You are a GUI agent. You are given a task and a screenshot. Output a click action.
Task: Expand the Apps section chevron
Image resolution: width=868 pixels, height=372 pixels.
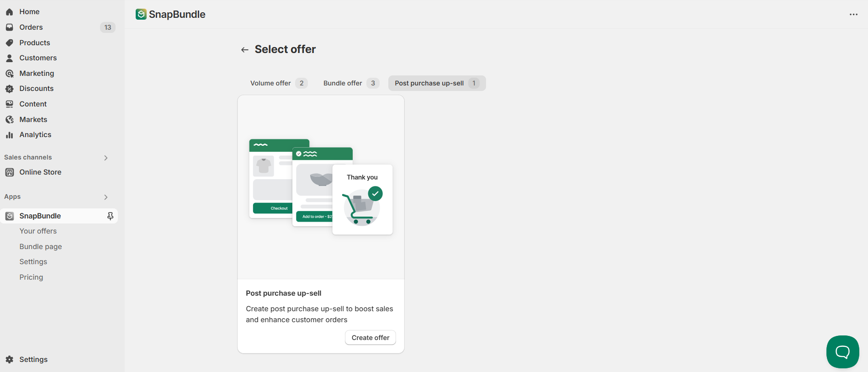tap(106, 197)
